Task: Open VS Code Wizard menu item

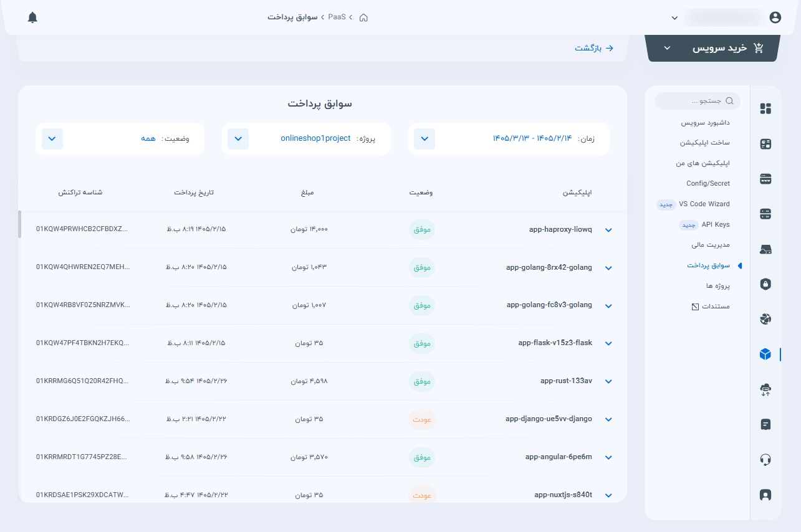Action: [x=704, y=204]
